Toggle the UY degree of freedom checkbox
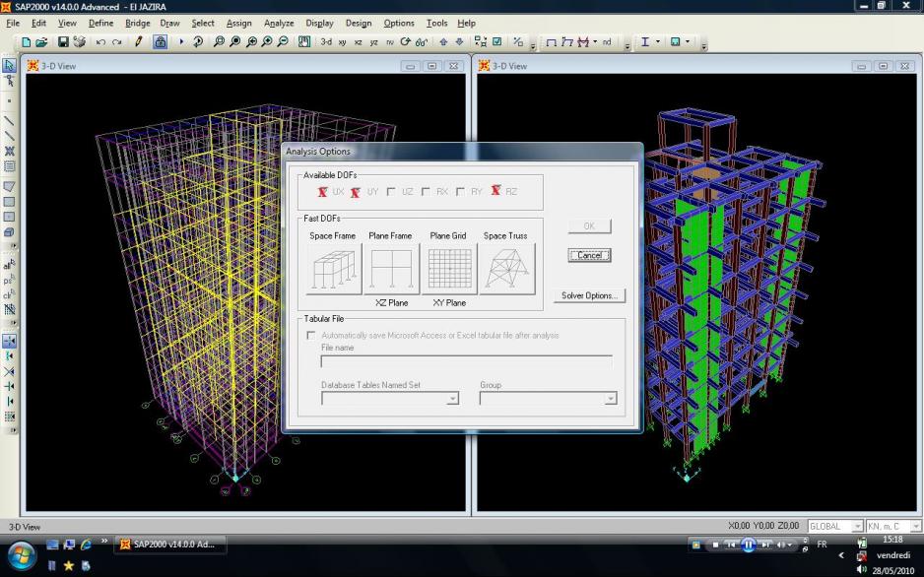The image size is (924, 577). [x=356, y=192]
